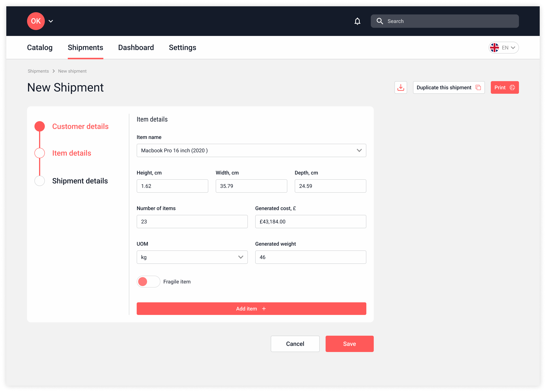Select the Shipment details step circle
The height and width of the screenshot is (392, 546).
pos(40,181)
